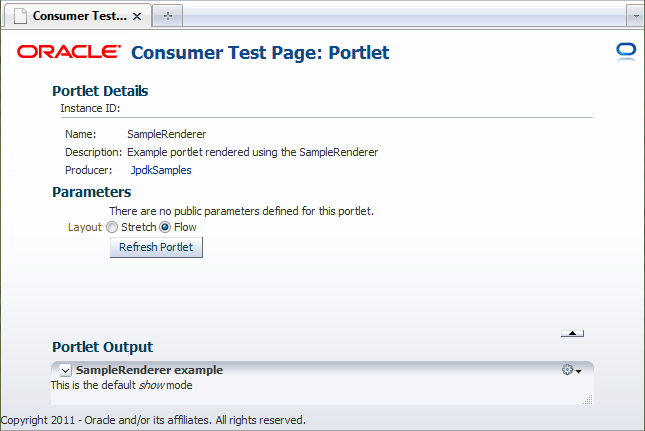The height and width of the screenshot is (431, 645).
Task: Collapse the SampleRenderer example portlet
Action: [x=65, y=371]
